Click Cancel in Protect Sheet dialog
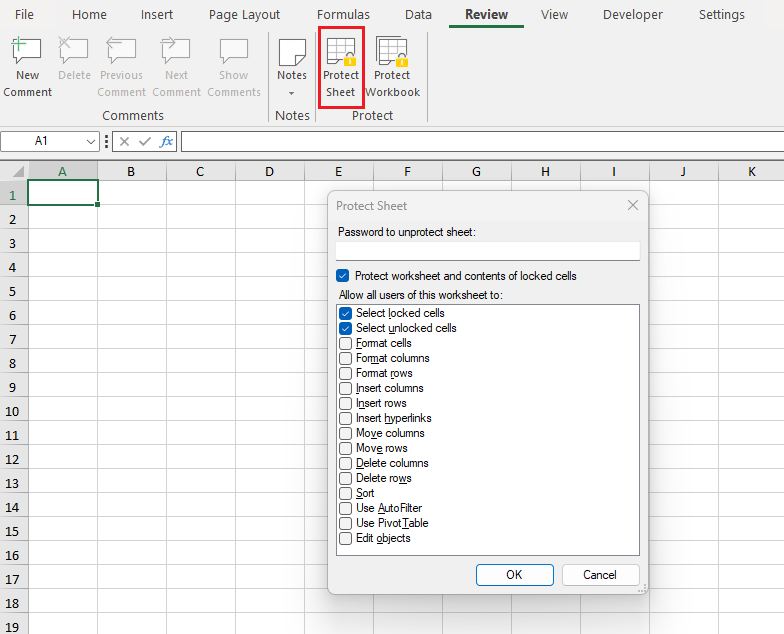The width and height of the screenshot is (784, 634). tap(600, 575)
